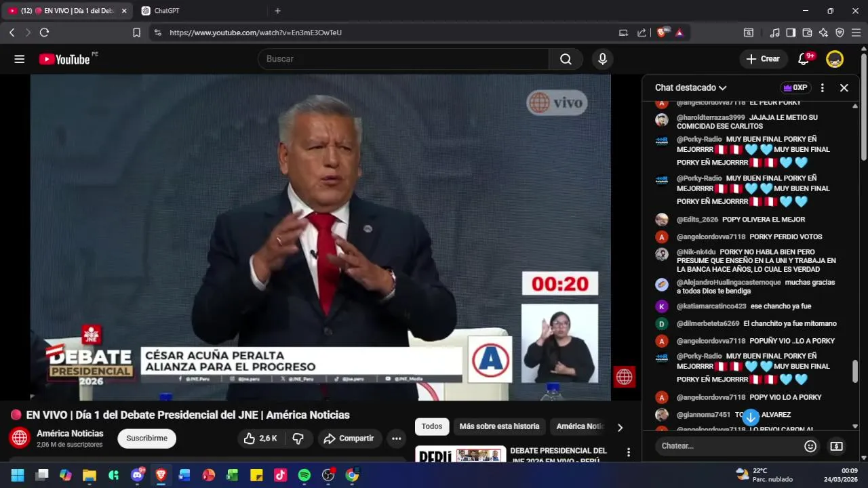Send a Super Chat money icon
The height and width of the screenshot is (488, 868).
(836, 446)
